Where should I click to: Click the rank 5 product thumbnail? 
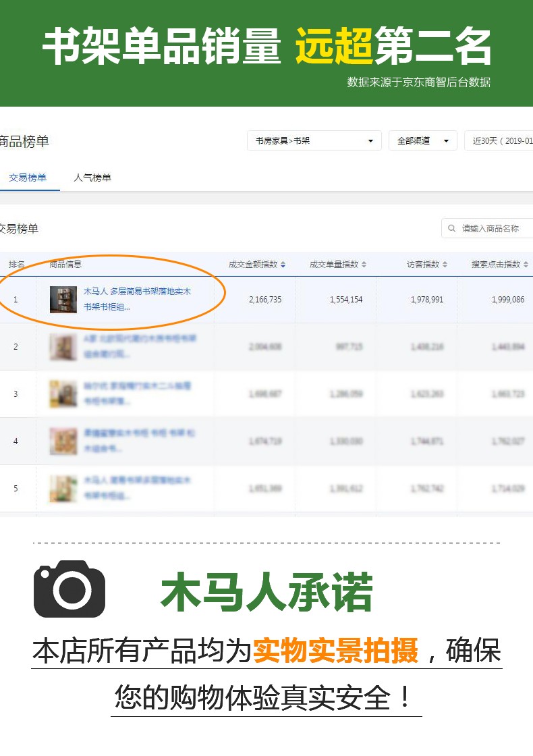pyautogui.click(x=63, y=489)
